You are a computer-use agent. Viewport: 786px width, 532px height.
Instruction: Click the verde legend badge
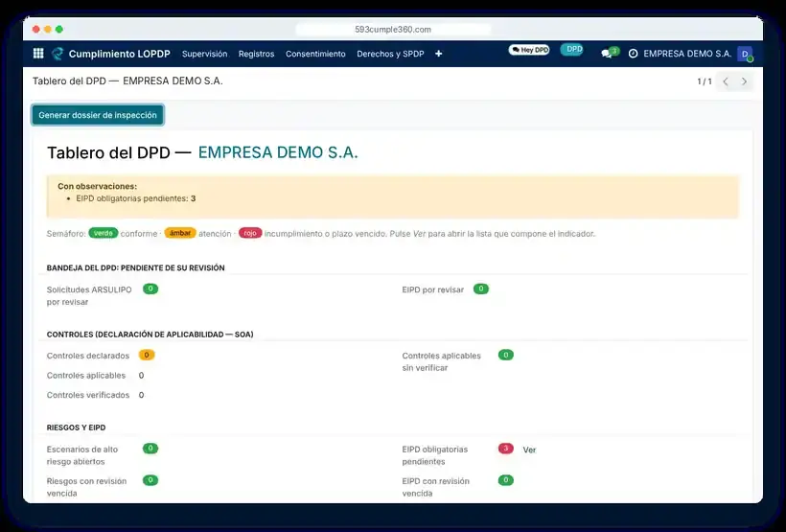pos(104,233)
